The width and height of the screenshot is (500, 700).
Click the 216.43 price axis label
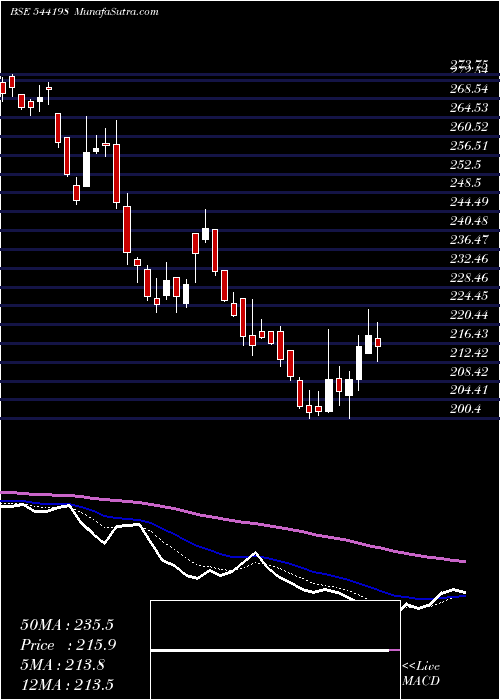pos(471,333)
